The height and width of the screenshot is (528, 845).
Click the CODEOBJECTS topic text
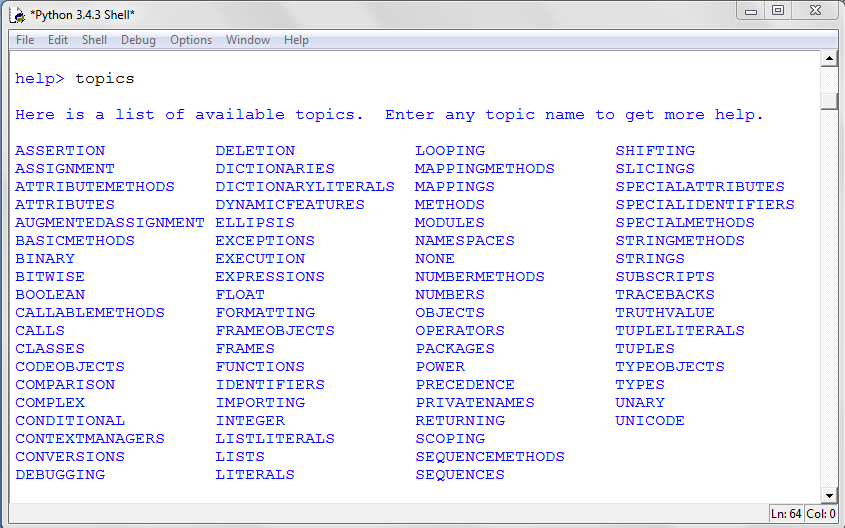click(x=70, y=366)
